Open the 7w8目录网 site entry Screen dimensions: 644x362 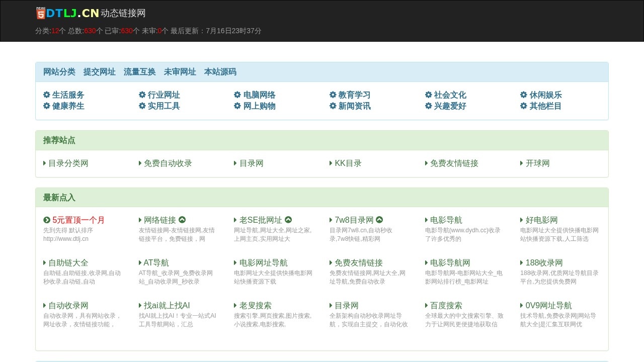coord(354,220)
